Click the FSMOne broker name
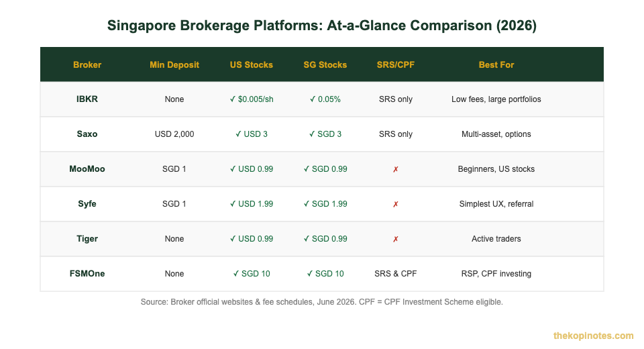The height and width of the screenshot is (349, 644). point(87,274)
